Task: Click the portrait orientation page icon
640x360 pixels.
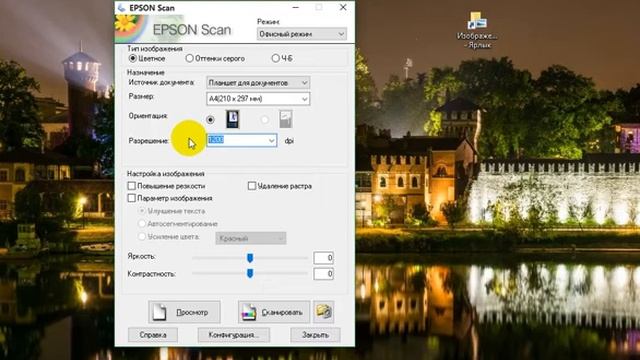Action: coord(233,119)
